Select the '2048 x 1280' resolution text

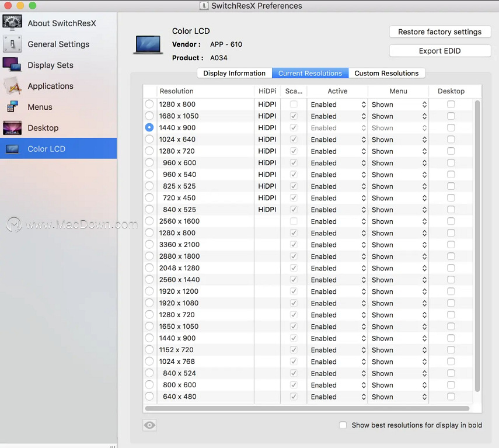[x=180, y=268]
